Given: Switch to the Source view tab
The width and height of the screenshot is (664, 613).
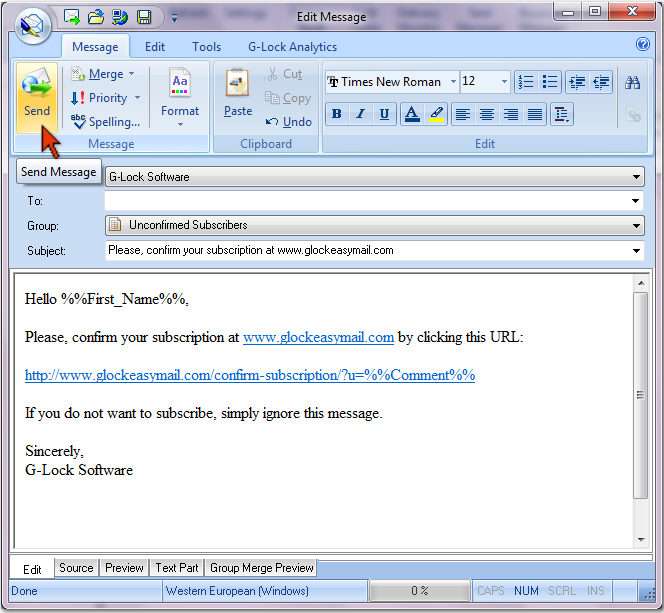Looking at the screenshot, I should click(x=76, y=568).
